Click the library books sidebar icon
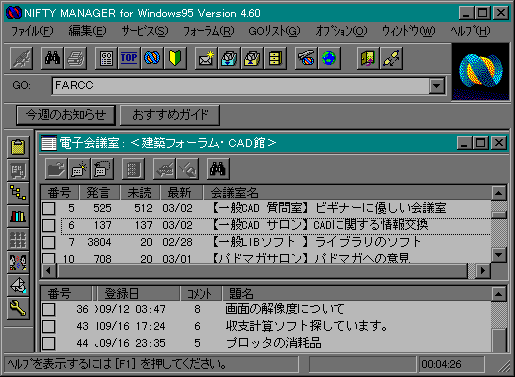The image size is (515, 377). click(x=18, y=217)
